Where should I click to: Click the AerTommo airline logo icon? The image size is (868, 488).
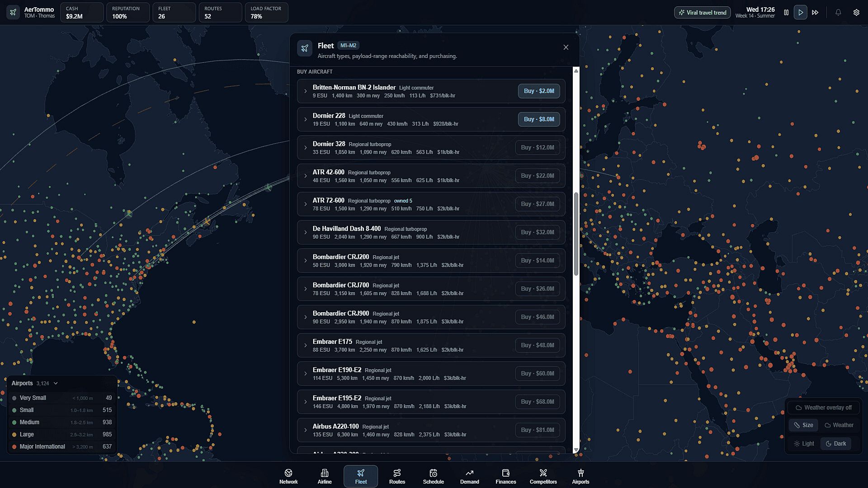pos(13,12)
